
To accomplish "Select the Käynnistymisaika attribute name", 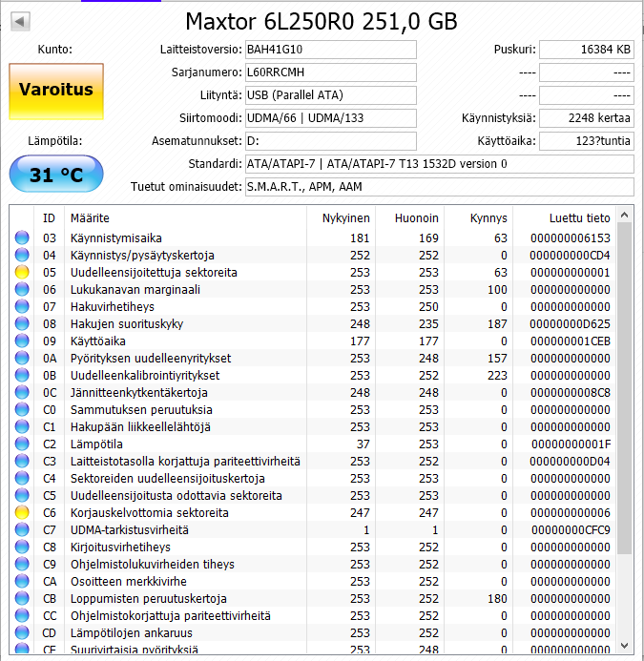I will pyautogui.click(x=116, y=238).
